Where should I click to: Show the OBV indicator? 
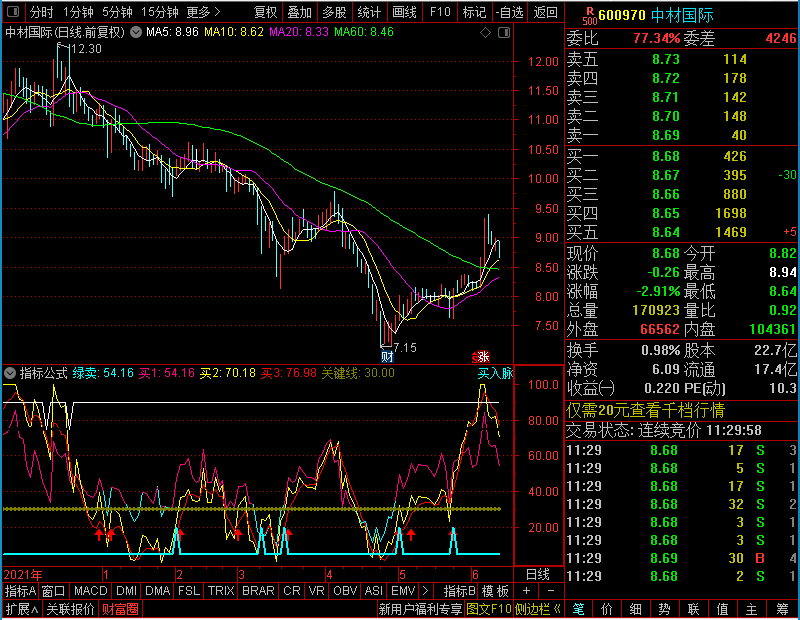click(345, 591)
